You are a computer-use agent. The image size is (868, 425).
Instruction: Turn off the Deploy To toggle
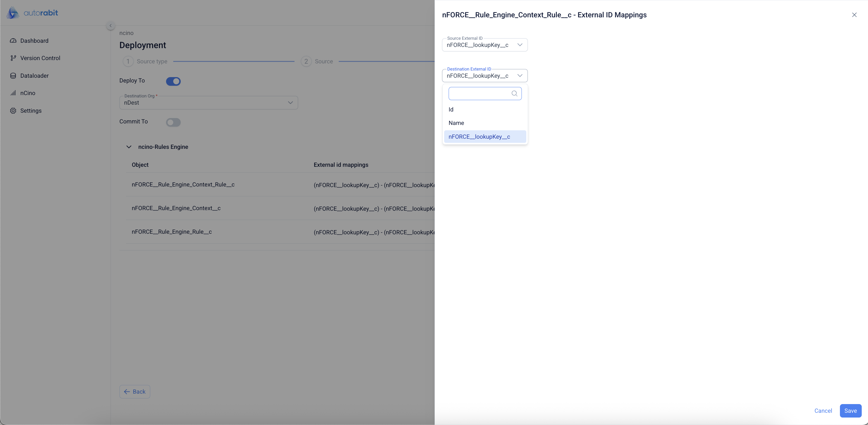[x=173, y=81]
